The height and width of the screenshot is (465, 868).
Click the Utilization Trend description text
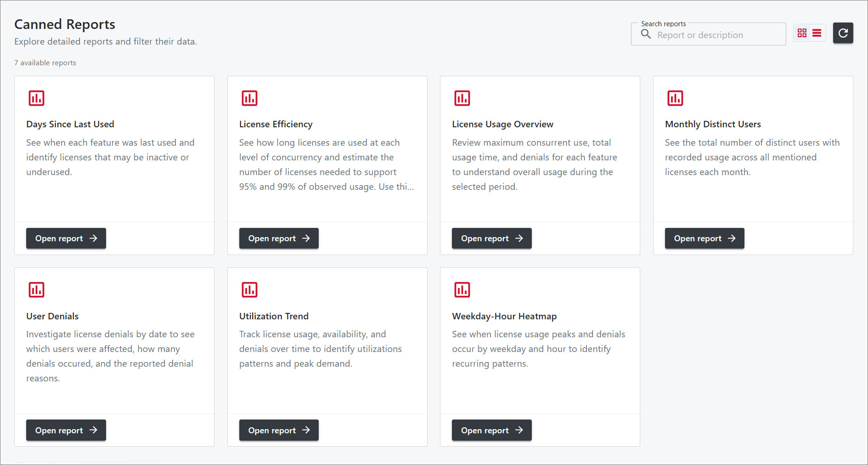click(321, 349)
